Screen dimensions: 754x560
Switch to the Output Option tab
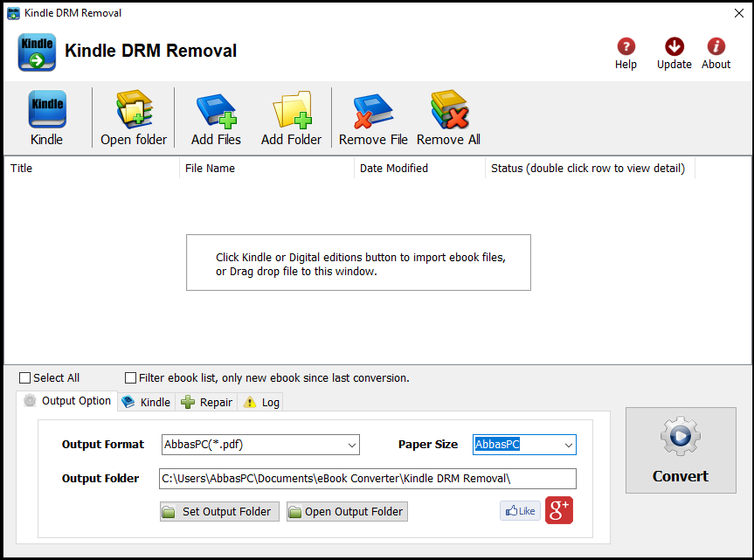coord(67,401)
